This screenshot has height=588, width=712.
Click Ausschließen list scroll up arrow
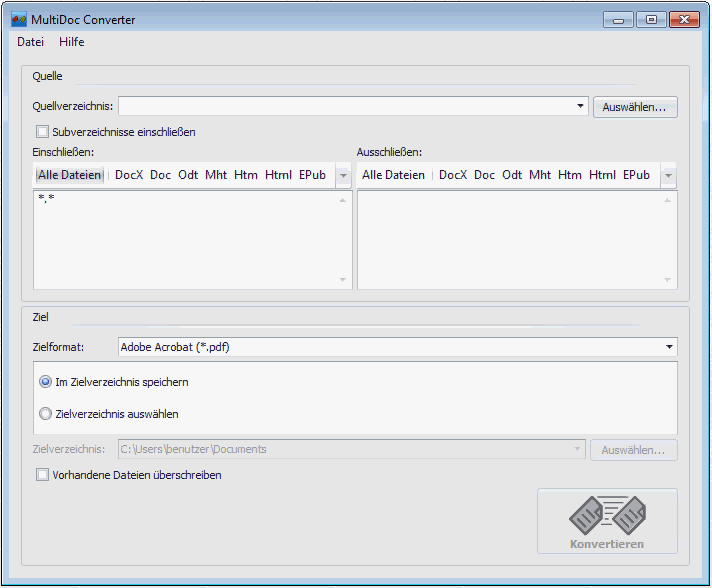tap(667, 200)
